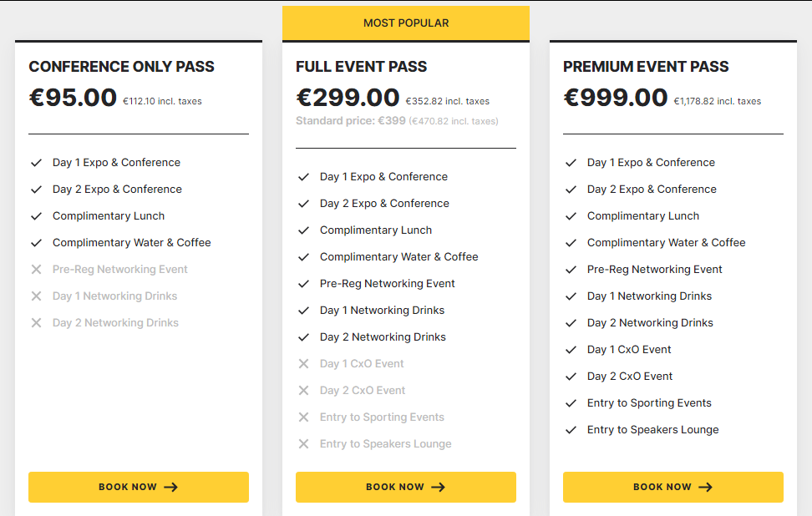Viewport: 812px width, 516px height.
Task: Click the €999.00 price text
Action: pyautogui.click(x=615, y=98)
